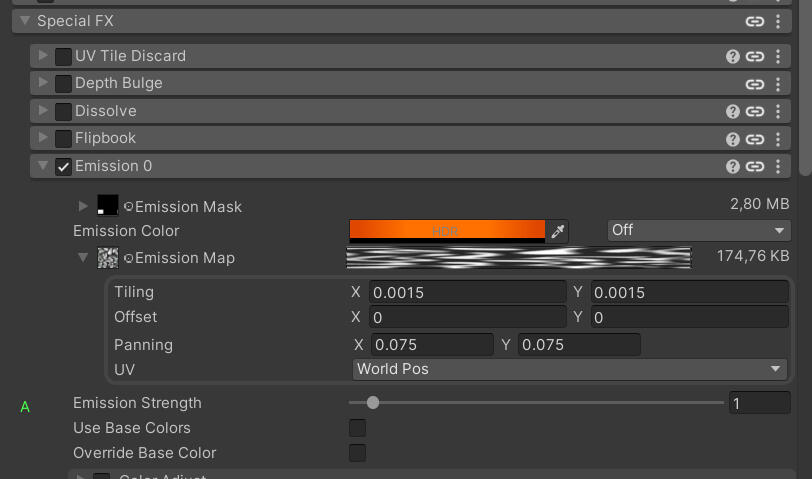The width and height of the screenshot is (812, 479).
Task: Disable the Emission 0 checkbox
Action: (x=63, y=167)
